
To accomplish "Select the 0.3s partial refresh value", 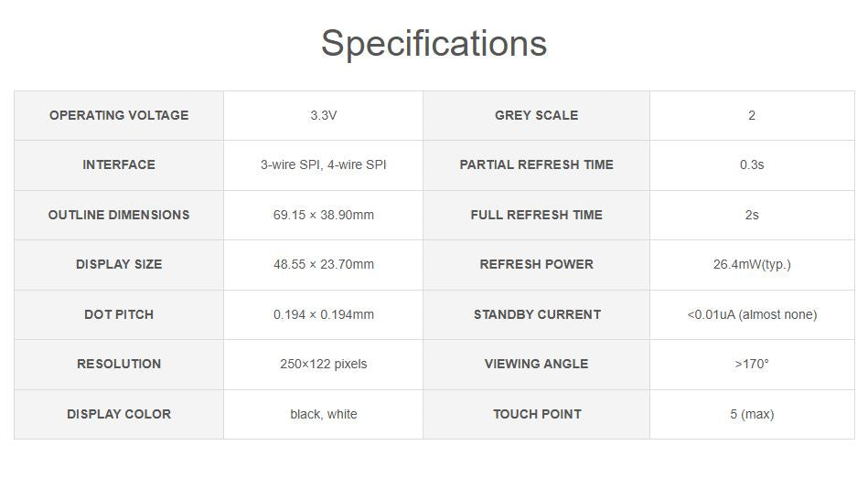I will (752, 164).
